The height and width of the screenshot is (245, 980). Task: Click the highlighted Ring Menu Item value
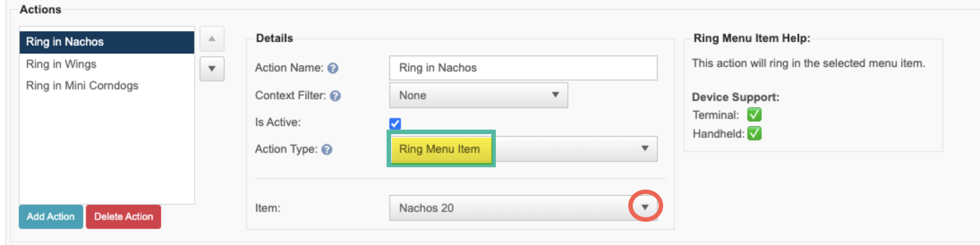tap(440, 149)
